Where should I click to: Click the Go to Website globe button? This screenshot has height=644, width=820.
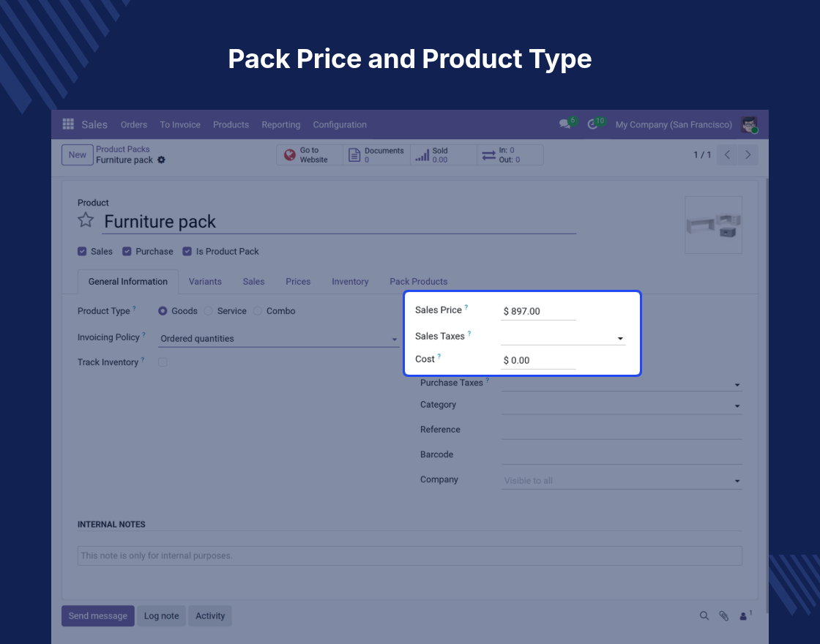pyautogui.click(x=310, y=154)
